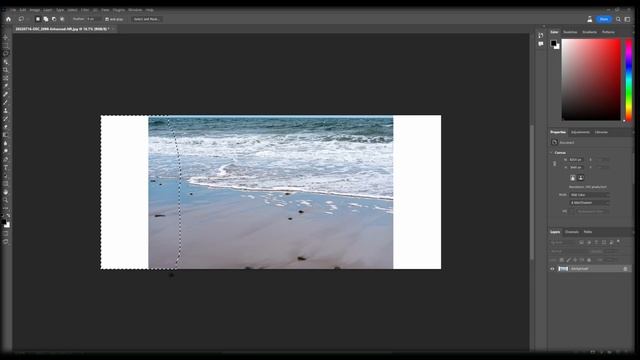Click toolbar foreground and background color swatches

click(6, 223)
